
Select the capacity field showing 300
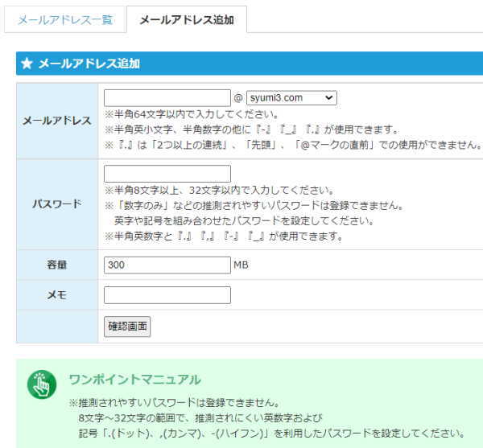click(x=167, y=264)
